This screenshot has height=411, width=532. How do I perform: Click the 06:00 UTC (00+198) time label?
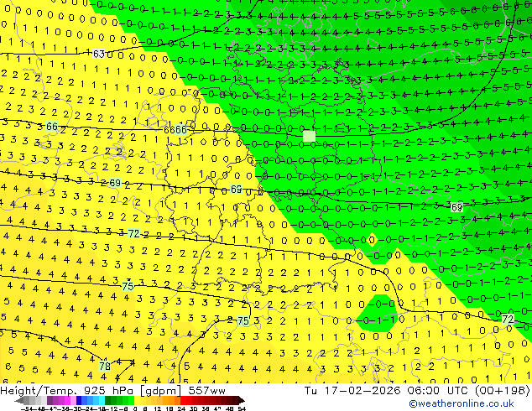[x=468, y=391]
